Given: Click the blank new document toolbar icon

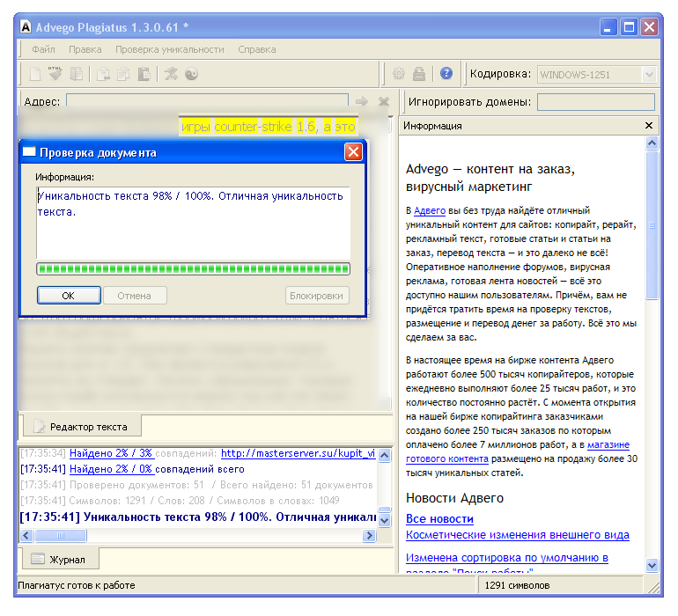Looking at the screenshot, I should coord(35,74).
